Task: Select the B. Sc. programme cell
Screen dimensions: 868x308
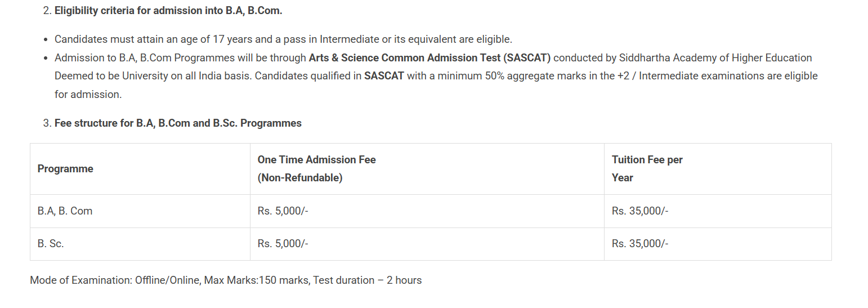Action: [x=140, y=244]
